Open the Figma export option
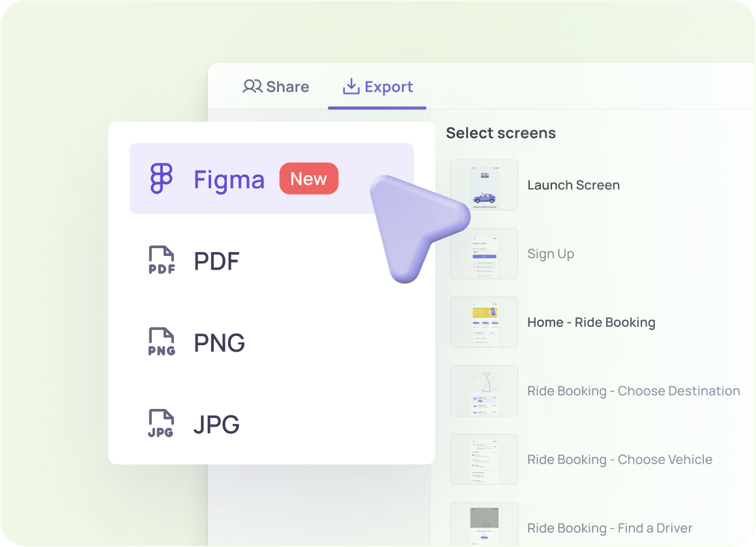756x547 pixels. [x=229, y=180]
